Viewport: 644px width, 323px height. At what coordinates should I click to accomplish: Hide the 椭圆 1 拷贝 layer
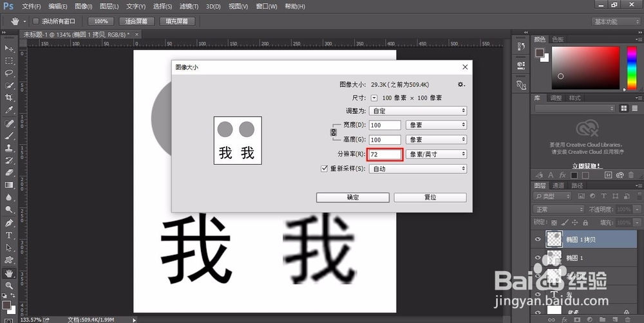point(538,239)
